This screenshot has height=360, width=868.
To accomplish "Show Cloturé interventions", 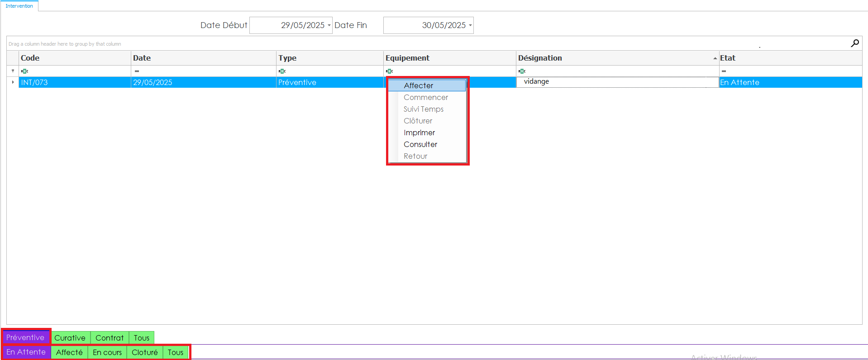I will pos(145,352).
